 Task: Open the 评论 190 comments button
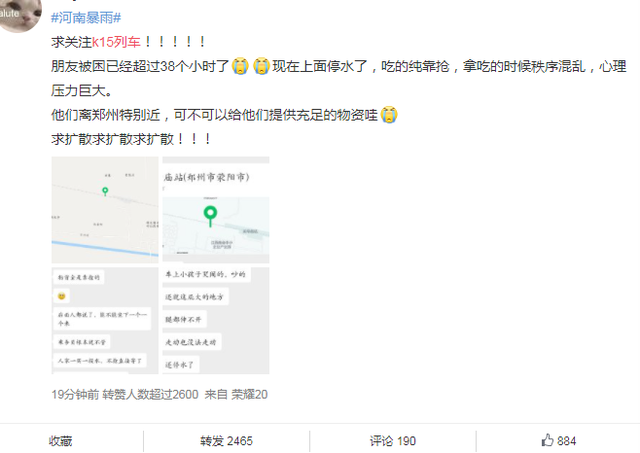[x=393, y=441]
